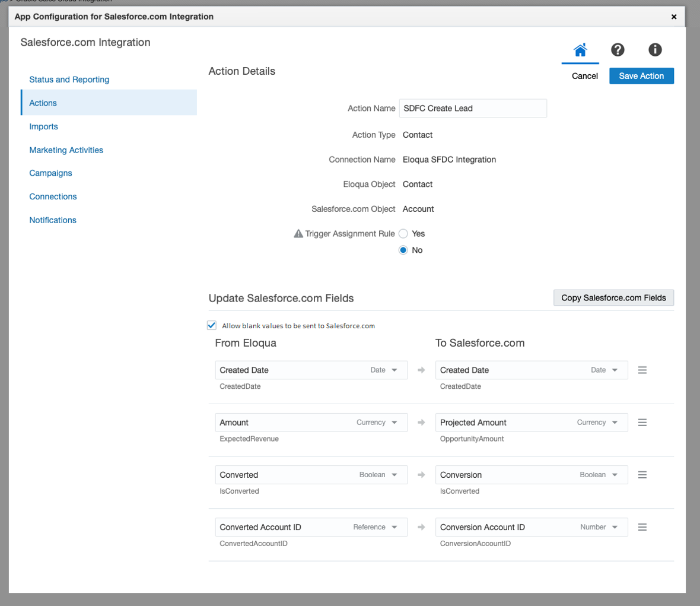The width and height of the screenshot is (700, 606).
Task: Open the Conversion Account ID row menu icon
Action: pos(642,527)
